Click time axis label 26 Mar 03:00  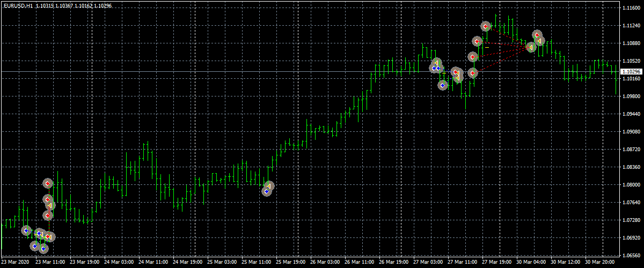325,263
